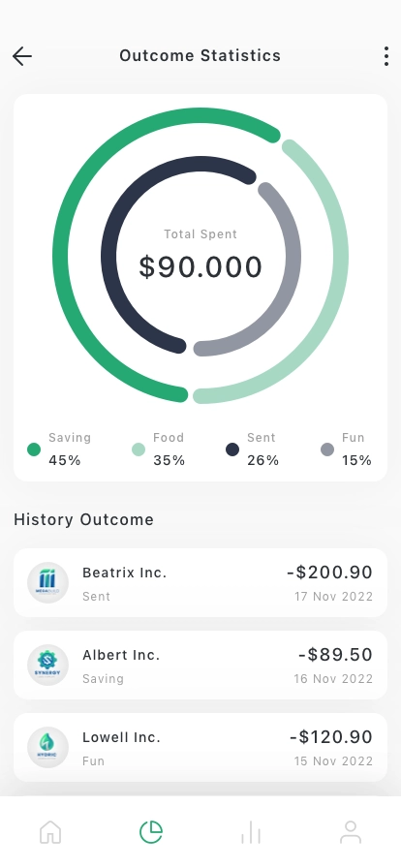This screenshot has height=868, width=401.
Task: Go to the Home tab icon
Action: point(50,832)
